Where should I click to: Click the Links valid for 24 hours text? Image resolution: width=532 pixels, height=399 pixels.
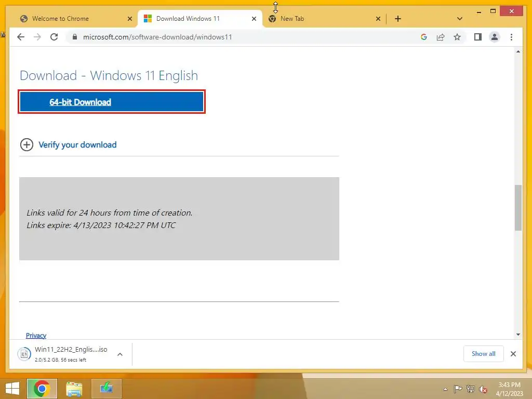coord(109,212)
